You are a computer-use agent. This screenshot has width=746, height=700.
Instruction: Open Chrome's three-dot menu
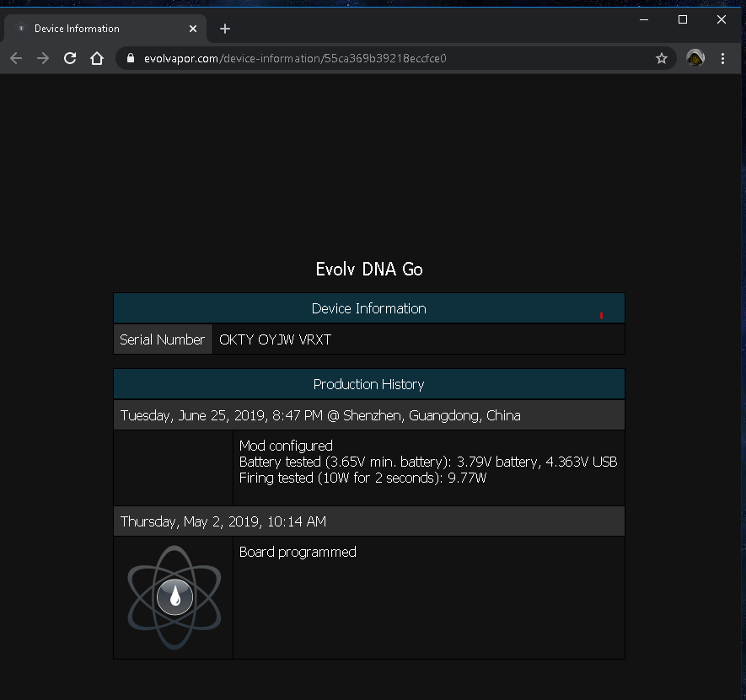pos(723,58)
